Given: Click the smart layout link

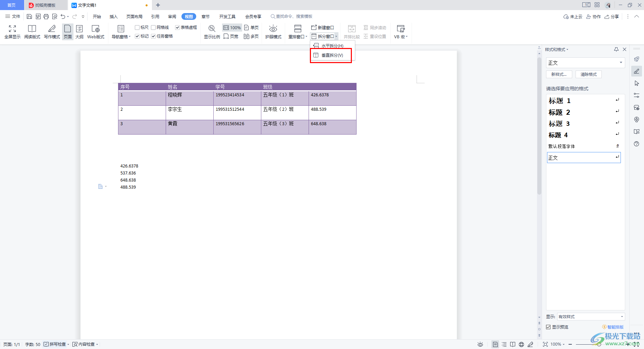Looking at the screenshot, I should [x=613, y=327].
